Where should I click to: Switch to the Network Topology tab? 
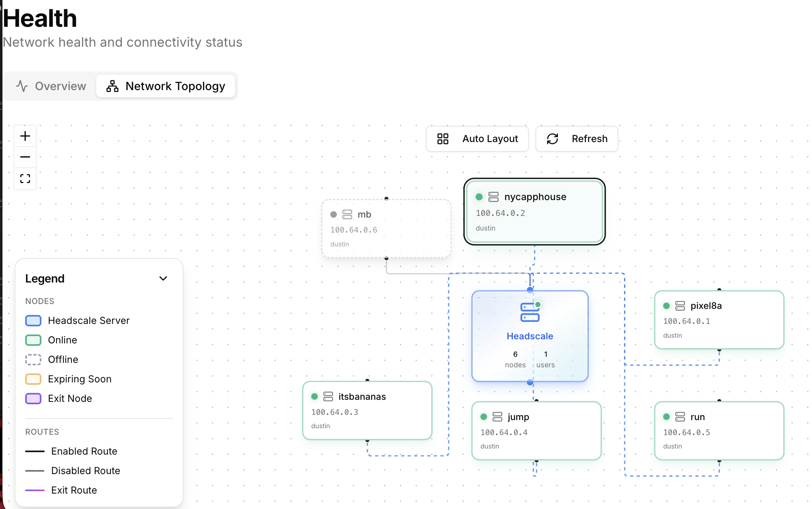(x=166, y=86)
